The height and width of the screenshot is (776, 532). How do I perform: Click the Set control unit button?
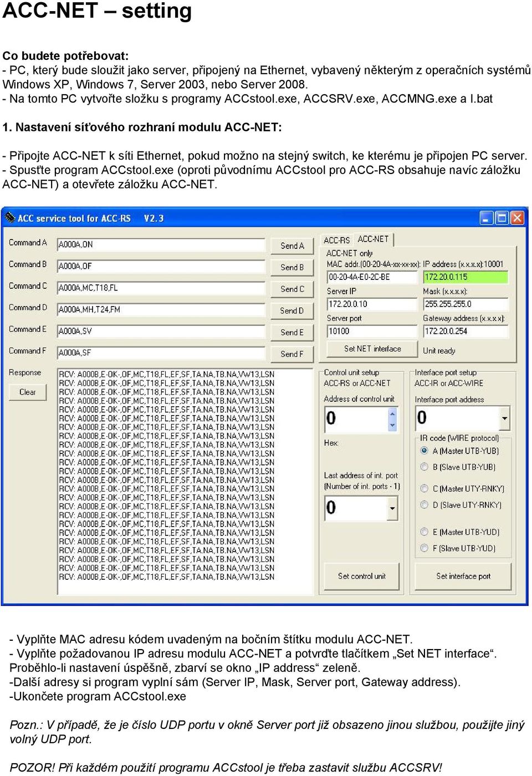pyautogui.click(x=362, y=576)
